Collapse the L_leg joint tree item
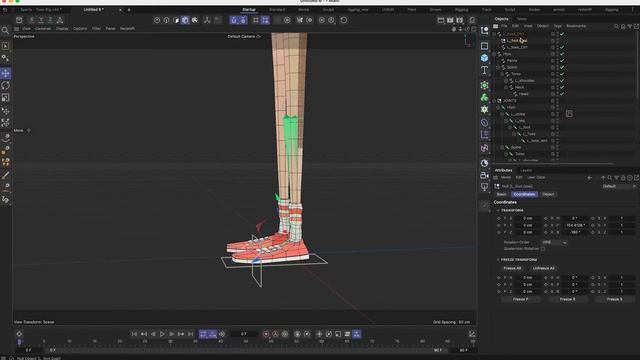 (506, 121)
